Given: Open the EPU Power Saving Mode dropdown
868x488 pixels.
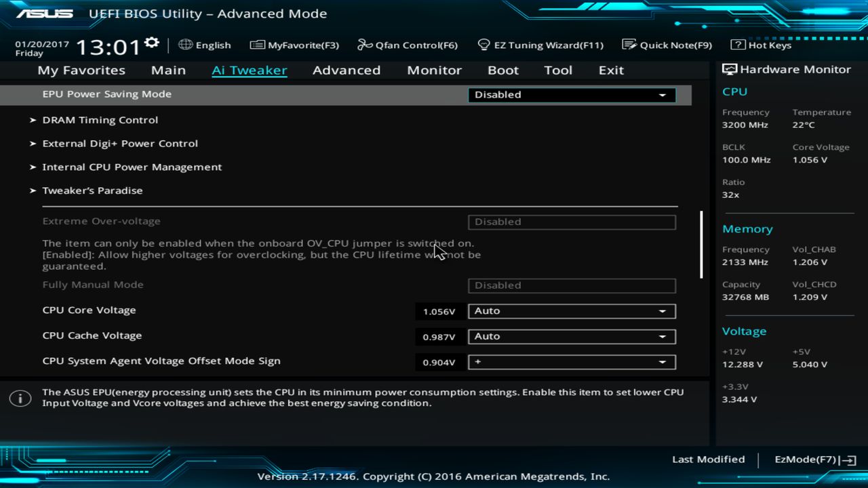Looking at the screenshot, I should pyautogui.click(x=571, y=95).
